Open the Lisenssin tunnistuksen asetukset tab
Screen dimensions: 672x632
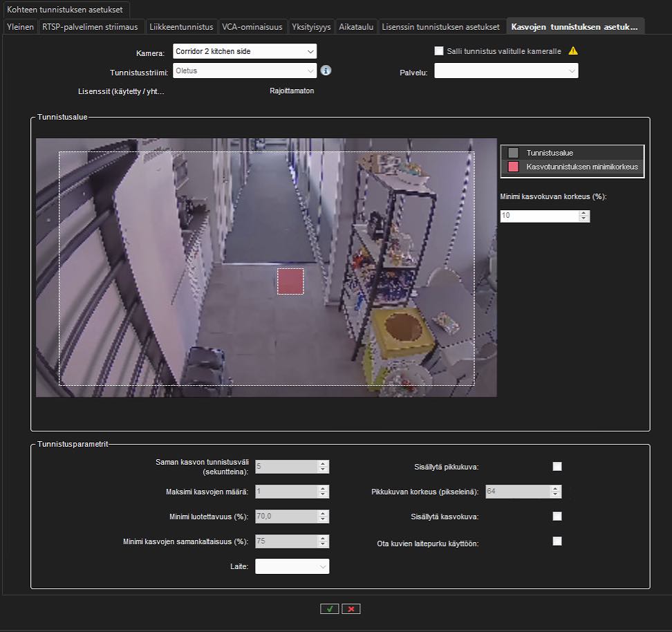tap(442, 27)
